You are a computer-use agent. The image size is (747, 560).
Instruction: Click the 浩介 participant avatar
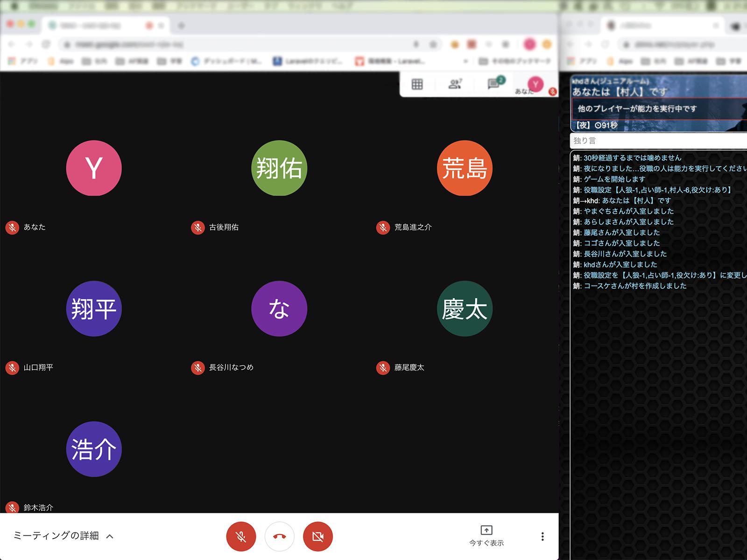click(x=94, y=449)
